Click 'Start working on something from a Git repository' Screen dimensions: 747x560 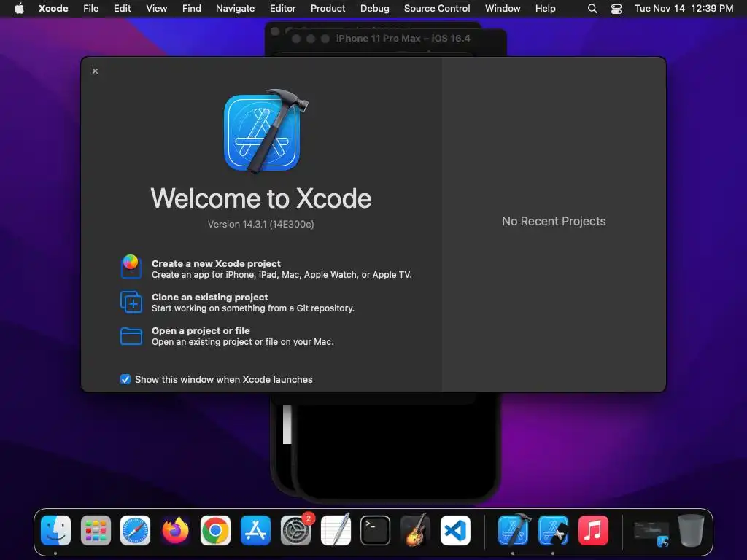coord(253,308)
